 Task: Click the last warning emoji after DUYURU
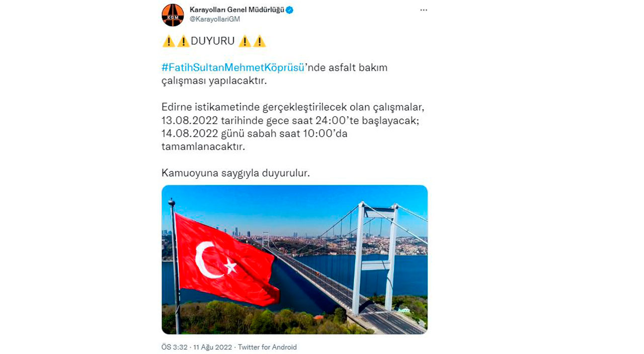(x=260, y=41)
